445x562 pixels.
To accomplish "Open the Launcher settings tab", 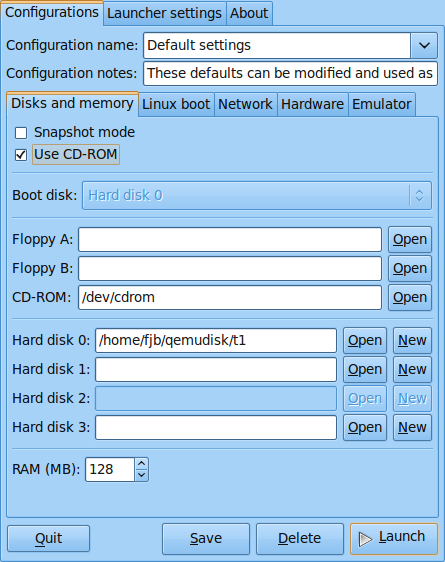I will (x=164, y=13).
